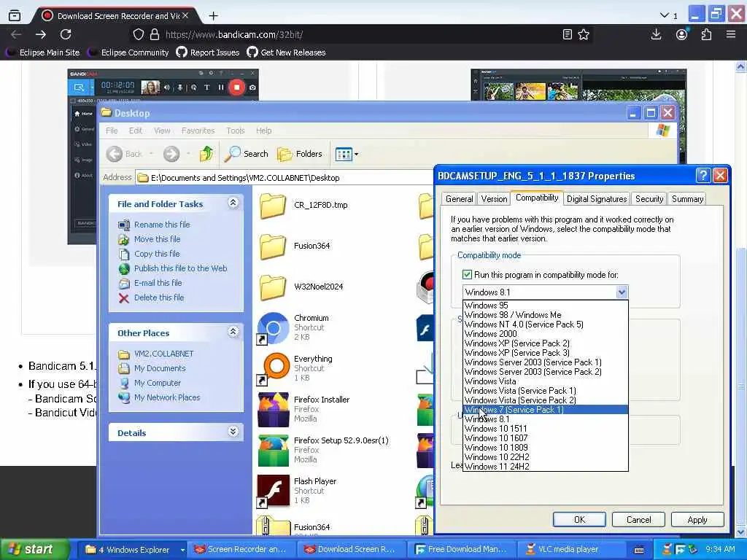Choose Windows 98 / Windows Me option

tap(545, 315)
